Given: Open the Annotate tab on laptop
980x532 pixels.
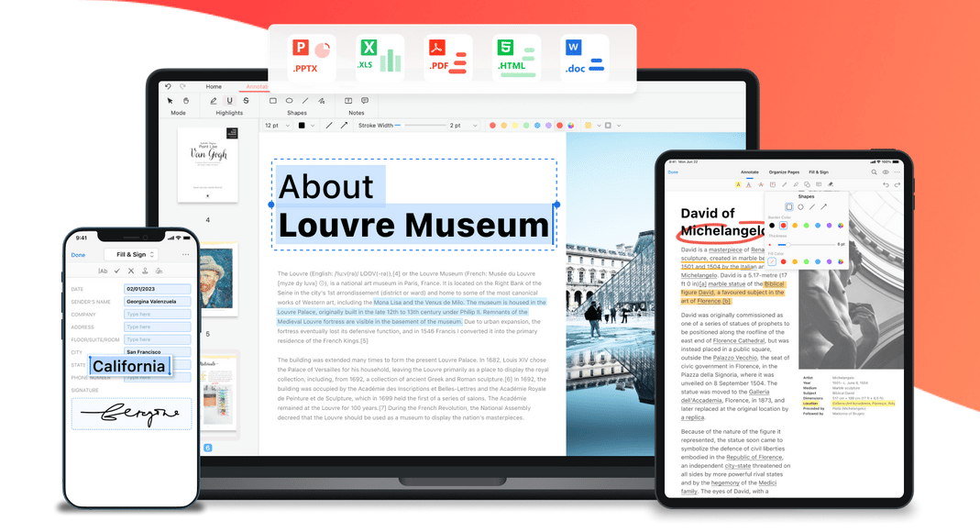Looking at the screenshot, I should [x=257, y=87].
